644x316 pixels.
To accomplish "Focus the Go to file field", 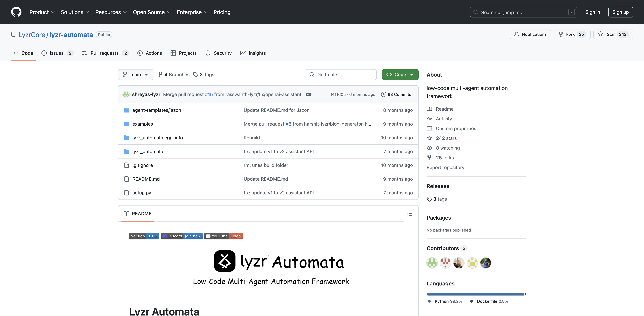I will (340, 75).
